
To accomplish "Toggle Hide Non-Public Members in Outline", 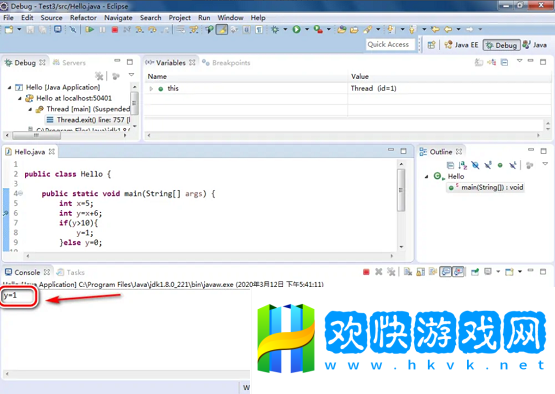I will [500, 165].
